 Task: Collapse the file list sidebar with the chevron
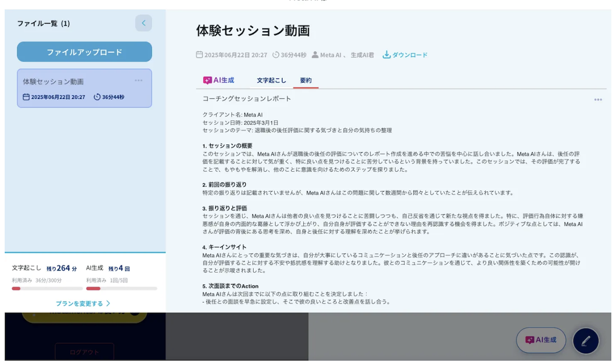tap(144, 23)
